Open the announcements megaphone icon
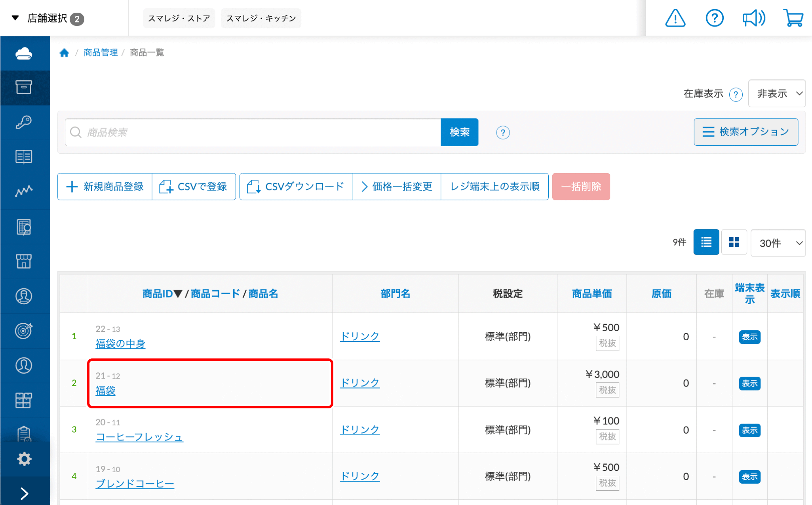812x505 pixels. (x=753, y=18)
